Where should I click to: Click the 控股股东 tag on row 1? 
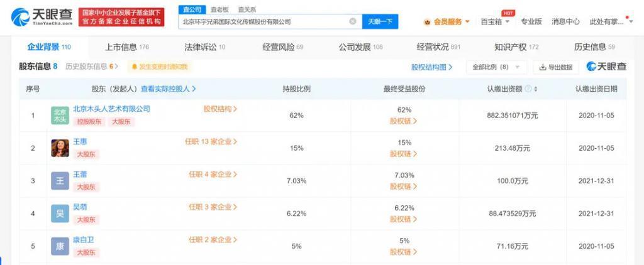[89, 122]
